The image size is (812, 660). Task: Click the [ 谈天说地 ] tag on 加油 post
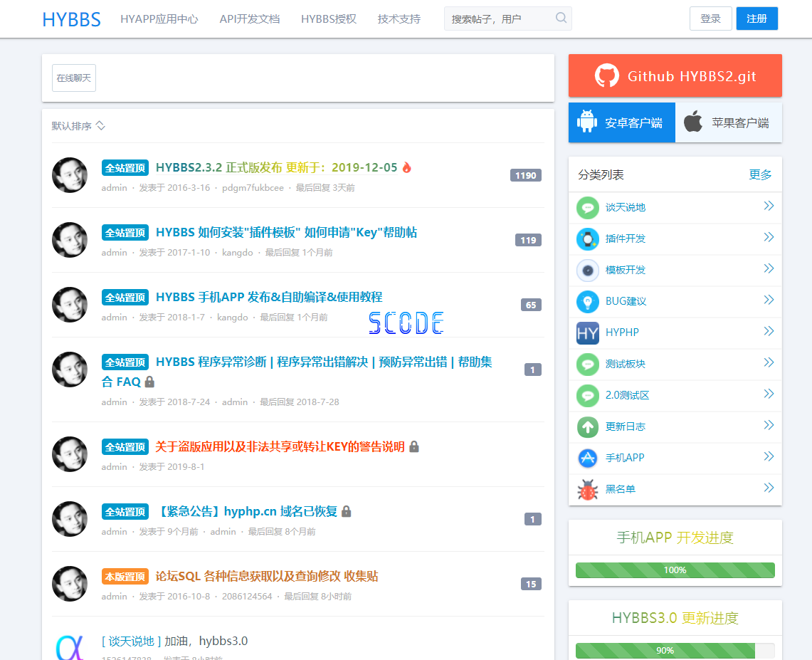pos(132,641)
